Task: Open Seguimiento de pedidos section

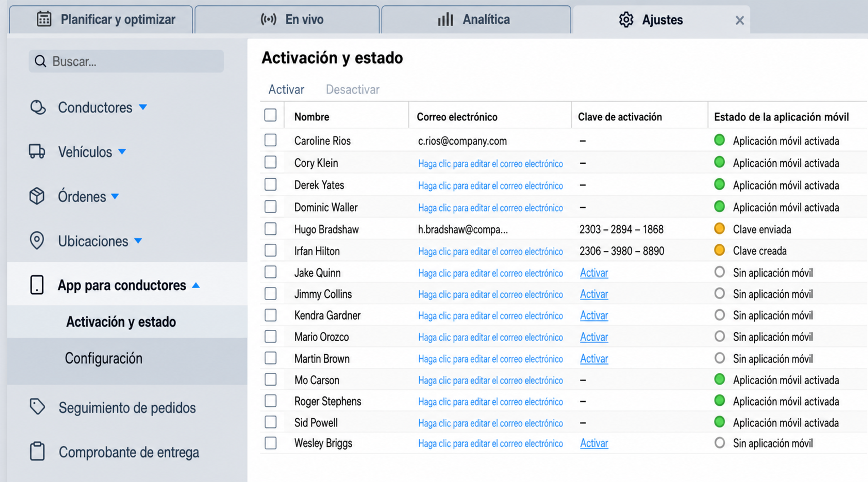Action: point(127,407)
